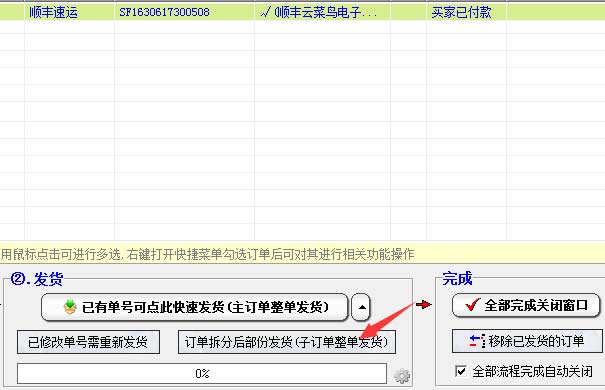The image size is (605, 390).
Task: Click the yellow hint bar about multi-select
Action: 302,254
